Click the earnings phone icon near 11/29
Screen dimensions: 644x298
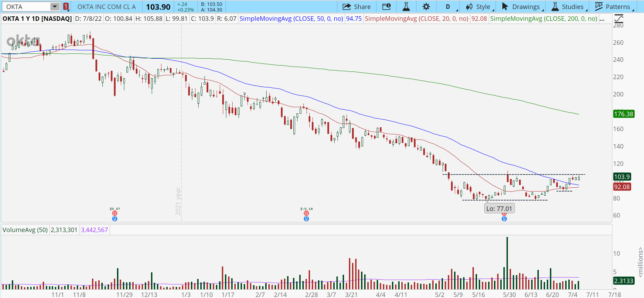[x=115, y=213]
